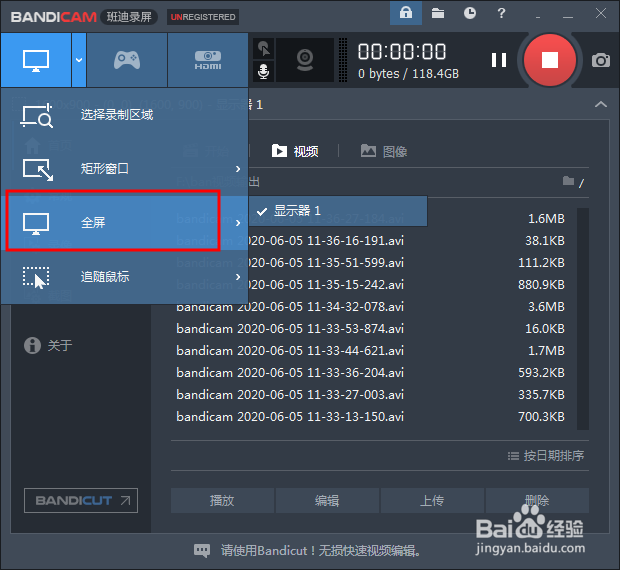
Task: Pause the recording
Action: pyautogui.click(x=499, y=60)
